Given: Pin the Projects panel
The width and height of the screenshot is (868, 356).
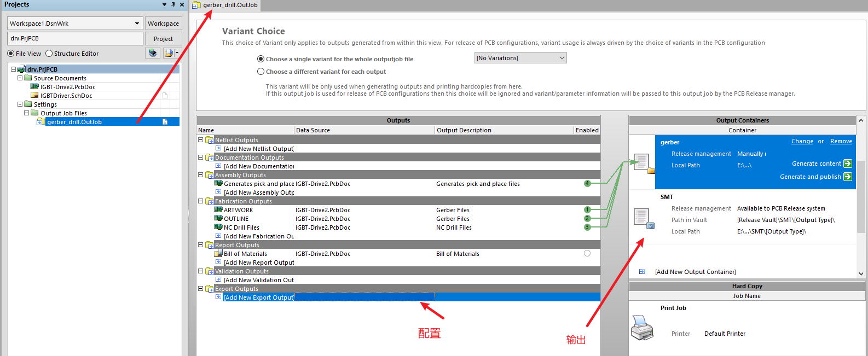Looking at the screenshot, I should [173, 4].
